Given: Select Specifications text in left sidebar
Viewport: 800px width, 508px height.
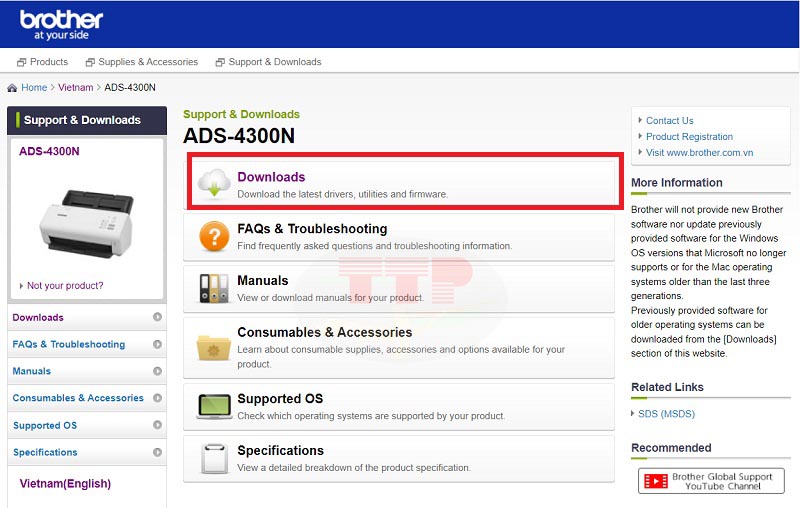Looking at the screenshot, I should 45,452.
